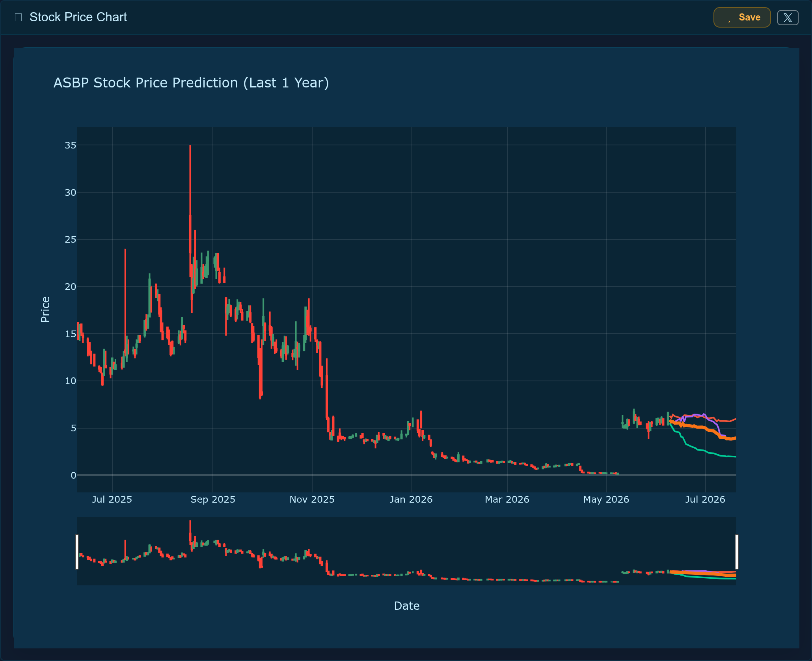
Task: Grab the left range slider handle
Action: 77,551
